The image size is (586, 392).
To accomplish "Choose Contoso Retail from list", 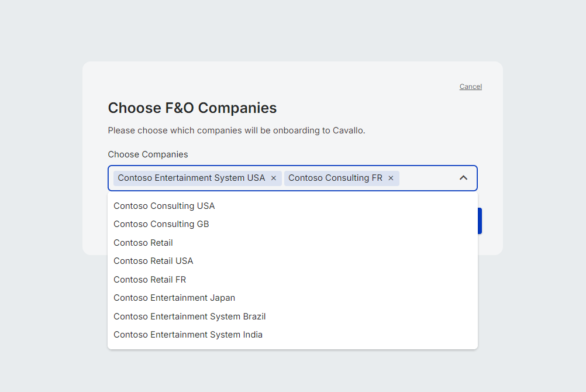I will [143, 243].
